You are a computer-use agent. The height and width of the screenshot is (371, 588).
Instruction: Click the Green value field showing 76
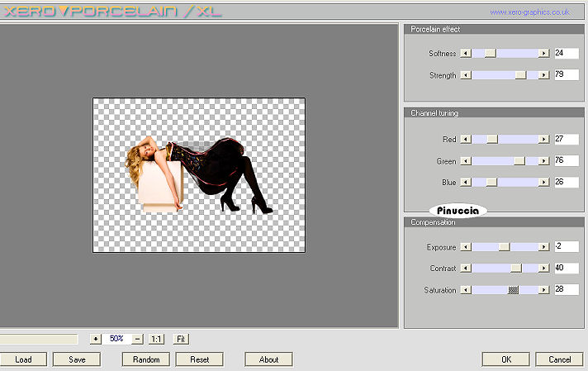pyautogui.click(x=567, y=160)
